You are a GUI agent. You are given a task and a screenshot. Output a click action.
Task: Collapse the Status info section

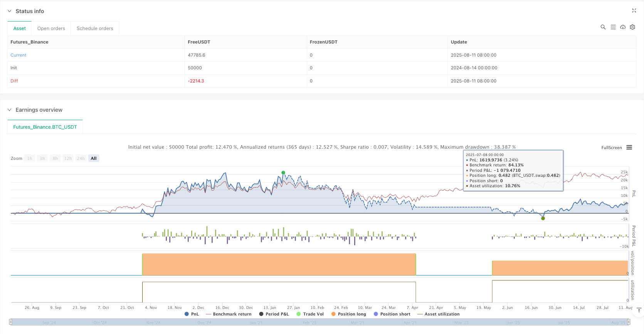pyautogui.click(x=10, y=11)
